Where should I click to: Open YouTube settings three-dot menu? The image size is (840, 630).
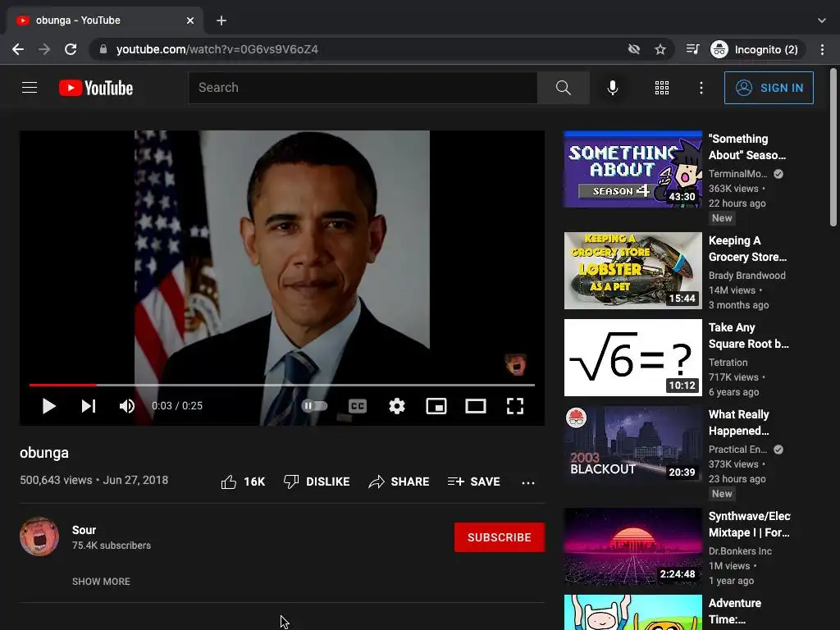coord(701,87)
